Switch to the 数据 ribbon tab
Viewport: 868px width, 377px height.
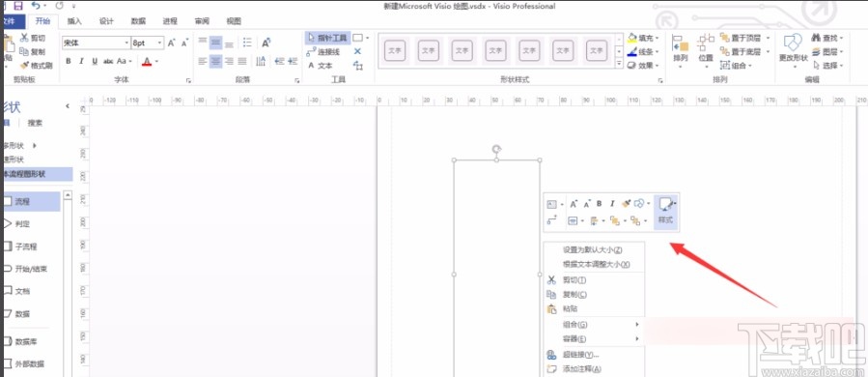pos(138,21)
